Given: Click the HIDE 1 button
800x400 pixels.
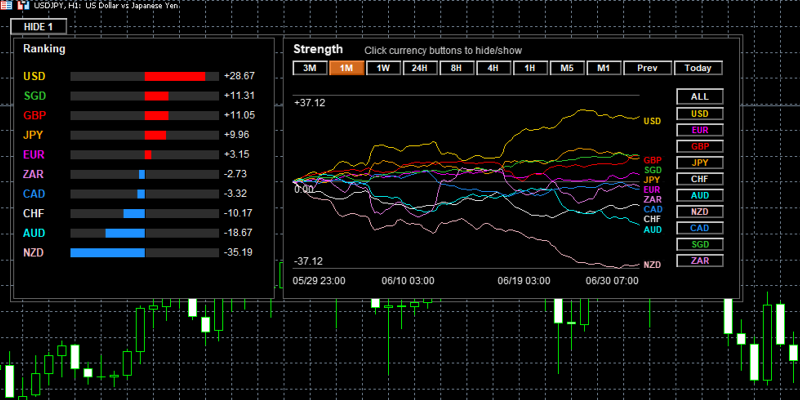Looking at the screenshot, I should [x=38, y=27].
